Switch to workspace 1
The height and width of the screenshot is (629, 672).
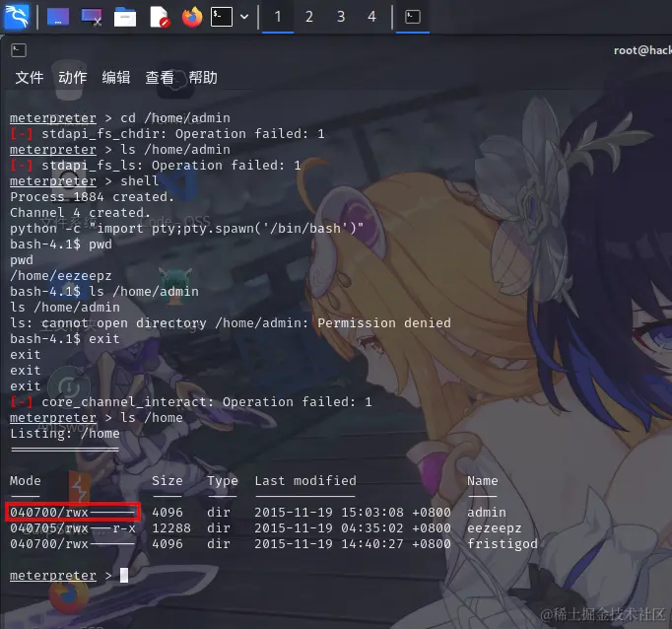[x=278, y=17]
